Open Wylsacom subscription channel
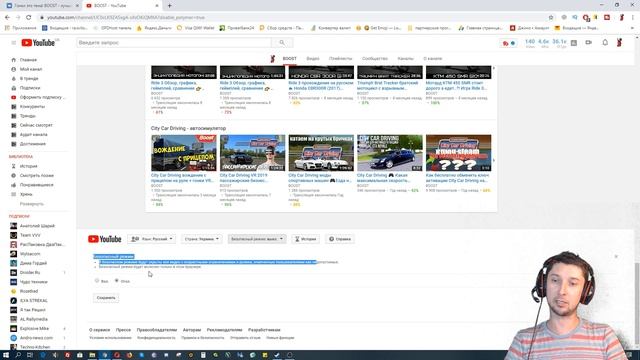The width and height of the screenshot is (640, 360). coord(30,254)
